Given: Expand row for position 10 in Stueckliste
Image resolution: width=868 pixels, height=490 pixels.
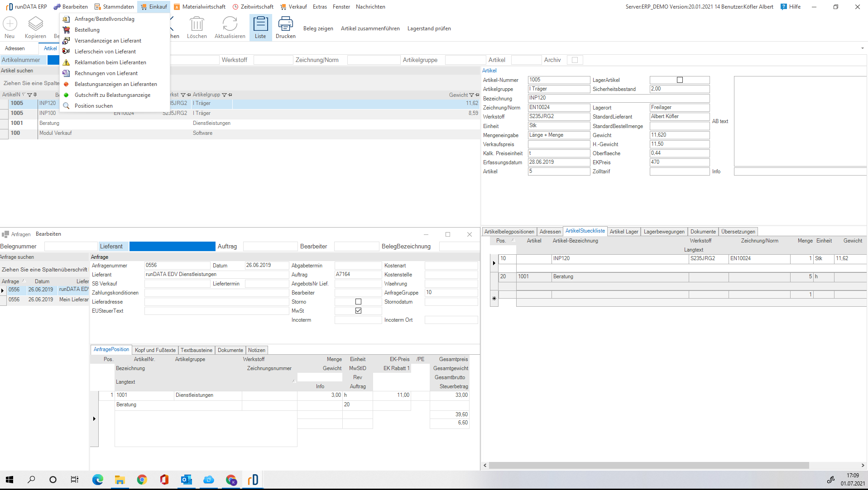Looking at the screenshot, I should click(x=494, y=263).
